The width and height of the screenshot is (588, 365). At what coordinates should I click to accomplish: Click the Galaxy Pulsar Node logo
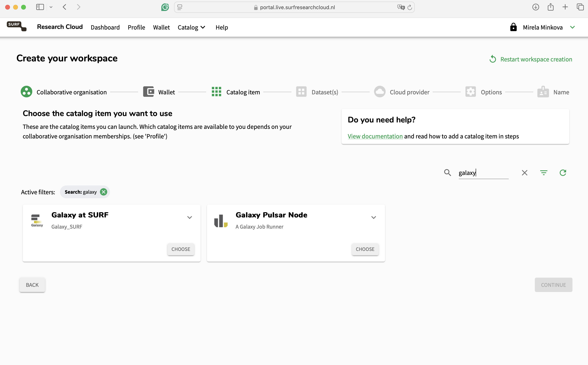pos(221,221)
